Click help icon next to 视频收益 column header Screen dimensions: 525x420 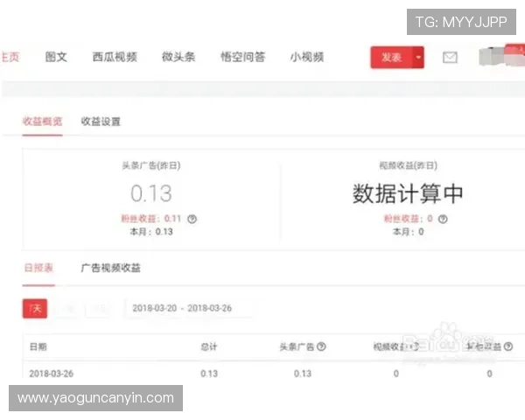point(415,346)
